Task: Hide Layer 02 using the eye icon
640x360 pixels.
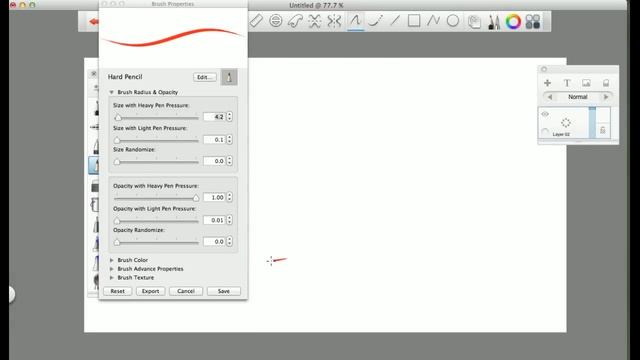Action: pos(545,114)
